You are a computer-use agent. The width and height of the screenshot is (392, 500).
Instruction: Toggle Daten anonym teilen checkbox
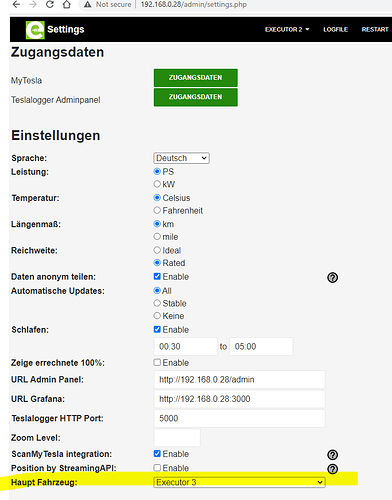157,276
